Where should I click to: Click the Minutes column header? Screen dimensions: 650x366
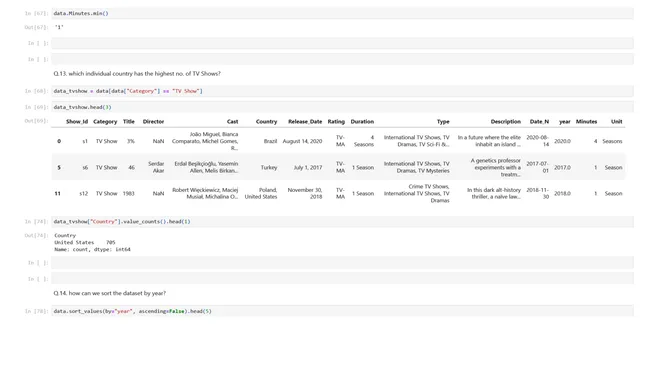pos(586,121)
